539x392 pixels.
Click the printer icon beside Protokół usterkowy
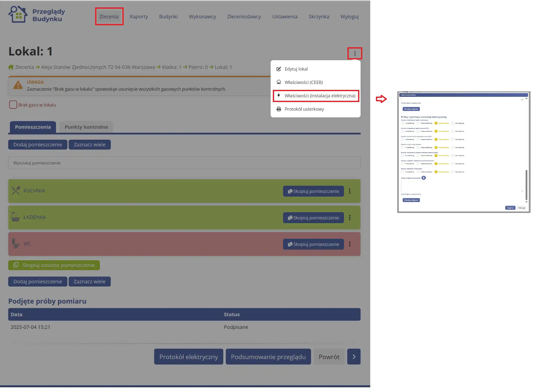point(279,109)
